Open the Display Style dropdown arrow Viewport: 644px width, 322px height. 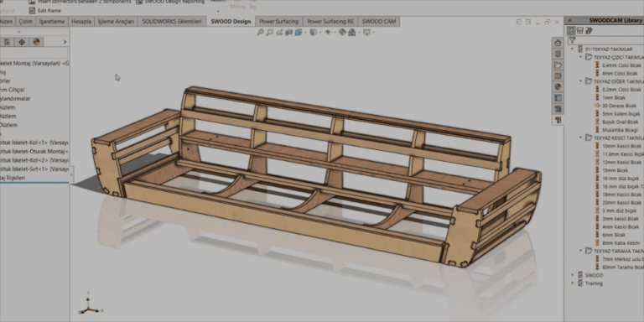pyautogui.click(x=320, y=32)
